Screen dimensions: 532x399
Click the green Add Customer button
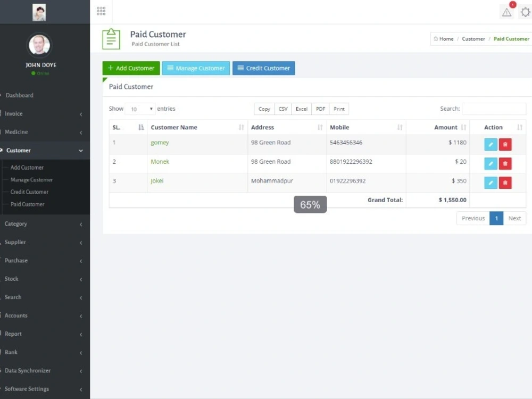point(130,68)
